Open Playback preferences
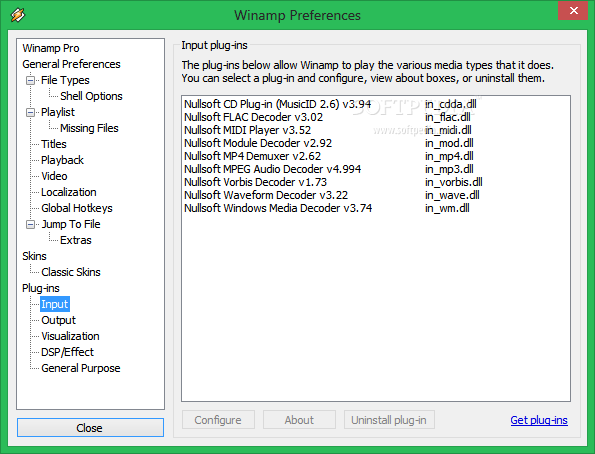This screenshot has width=595, height=454. (x=62, y=160)
